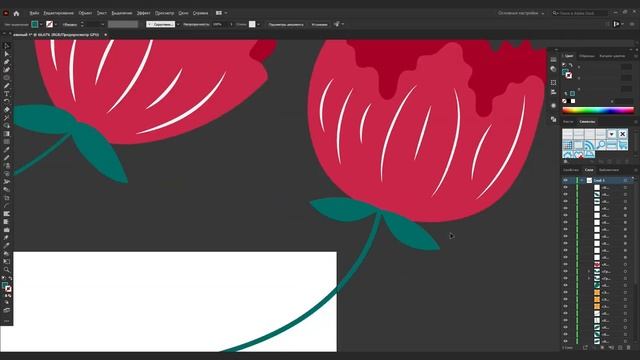Click the toolbox teal fill swatch
This screenshot has width=640, height=360.
coord(4,285)
